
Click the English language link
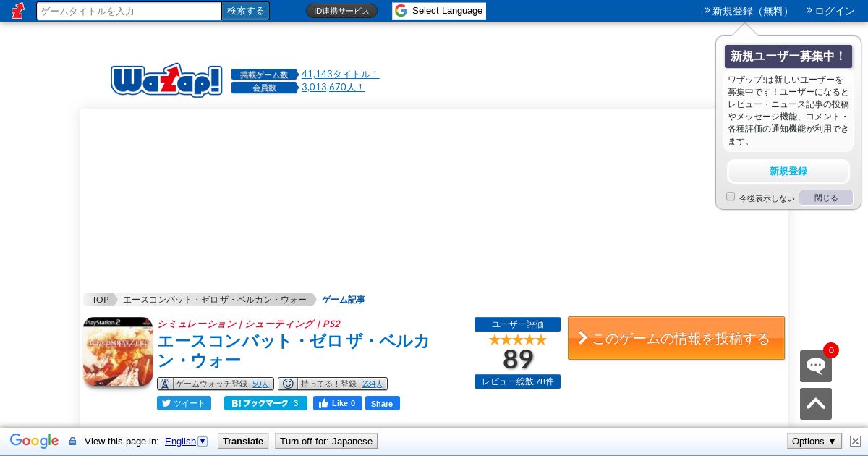pos(180,441)
